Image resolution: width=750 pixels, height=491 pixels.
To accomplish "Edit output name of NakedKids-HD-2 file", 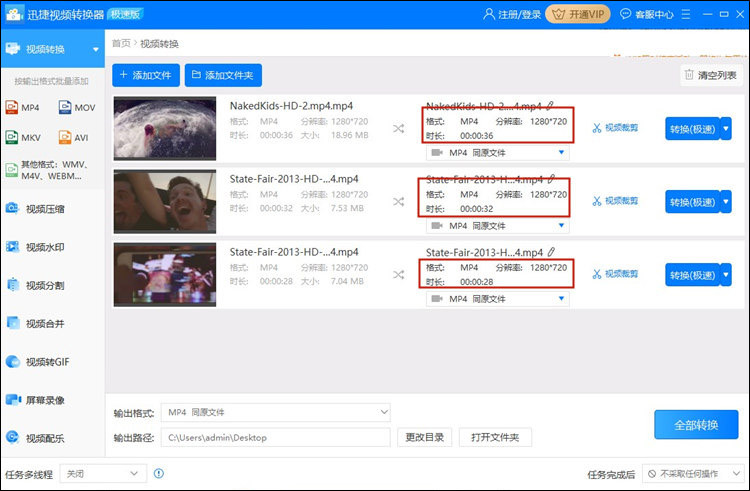I will [551, 106].
